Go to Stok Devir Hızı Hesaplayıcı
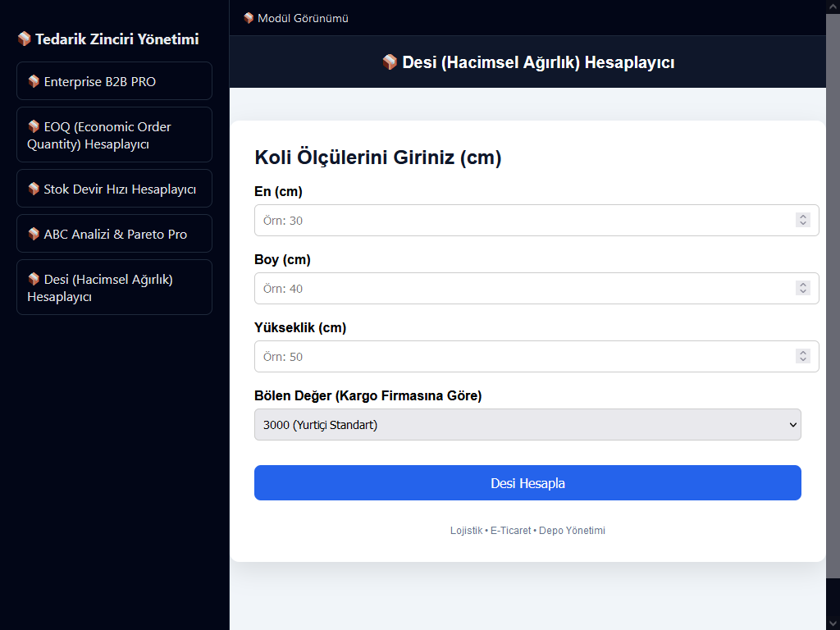The width and height of the screenshot is (840, 630). coord(114,189)
